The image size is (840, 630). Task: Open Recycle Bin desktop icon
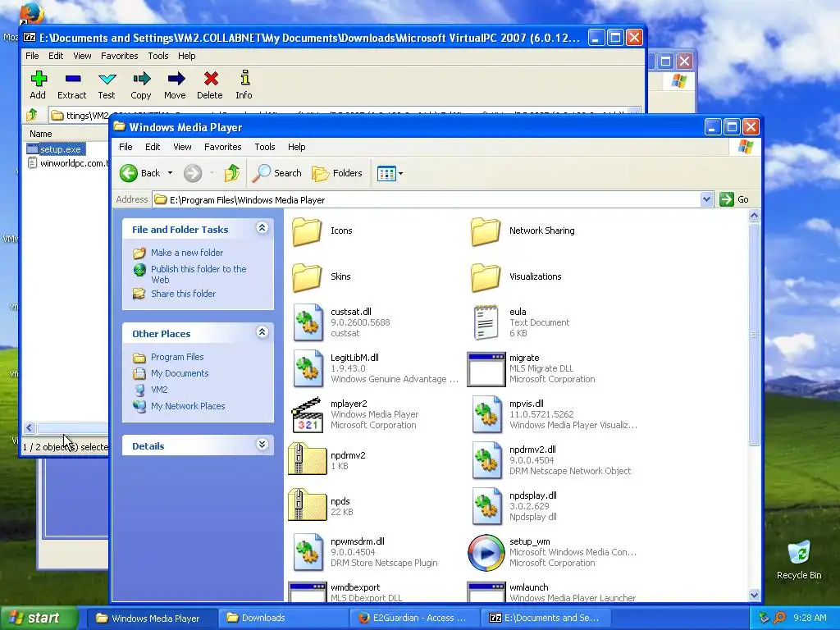(x=799, y=559)
